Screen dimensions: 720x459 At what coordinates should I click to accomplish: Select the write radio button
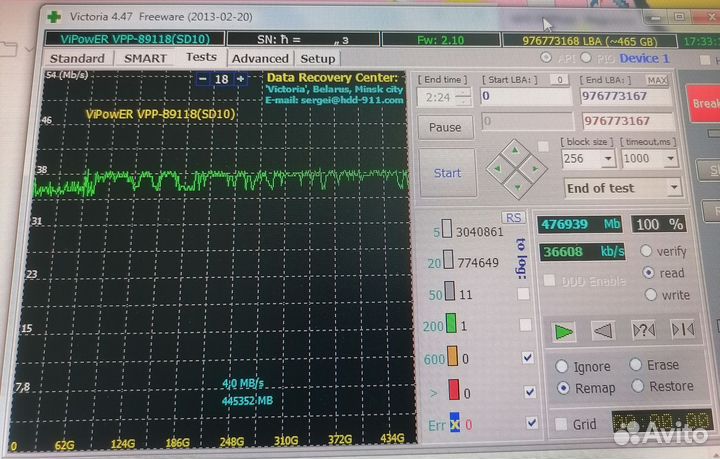click(x=650, y=294)
